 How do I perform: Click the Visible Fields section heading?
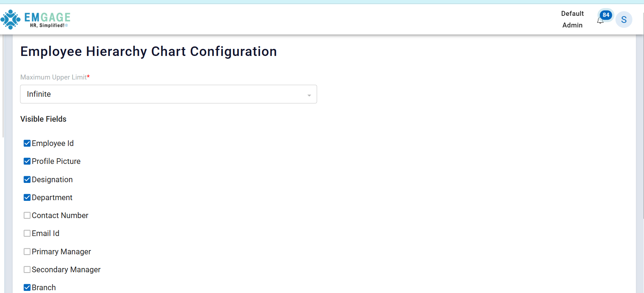(43, 119)
